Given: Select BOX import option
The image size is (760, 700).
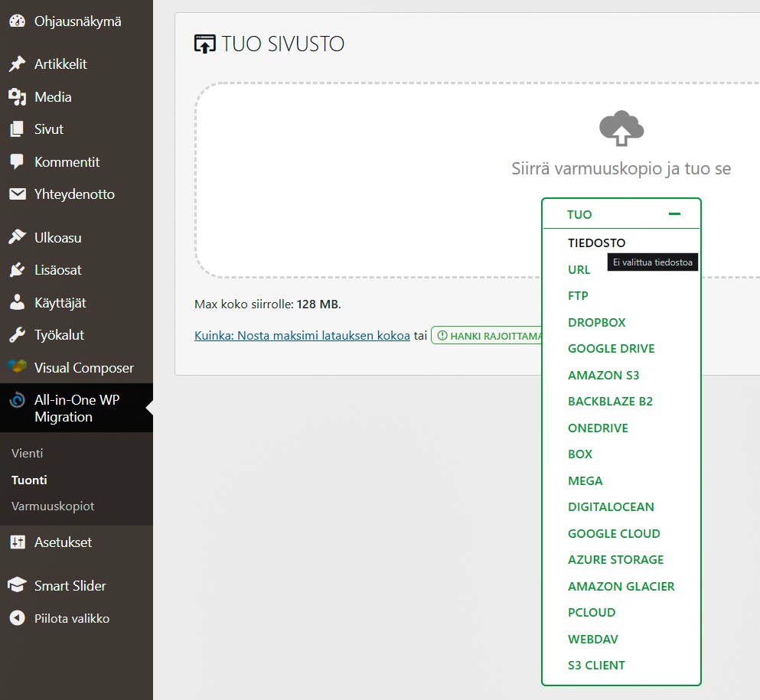Looking at the screenshot, I should pyautogui.click(x=580, y=454).
